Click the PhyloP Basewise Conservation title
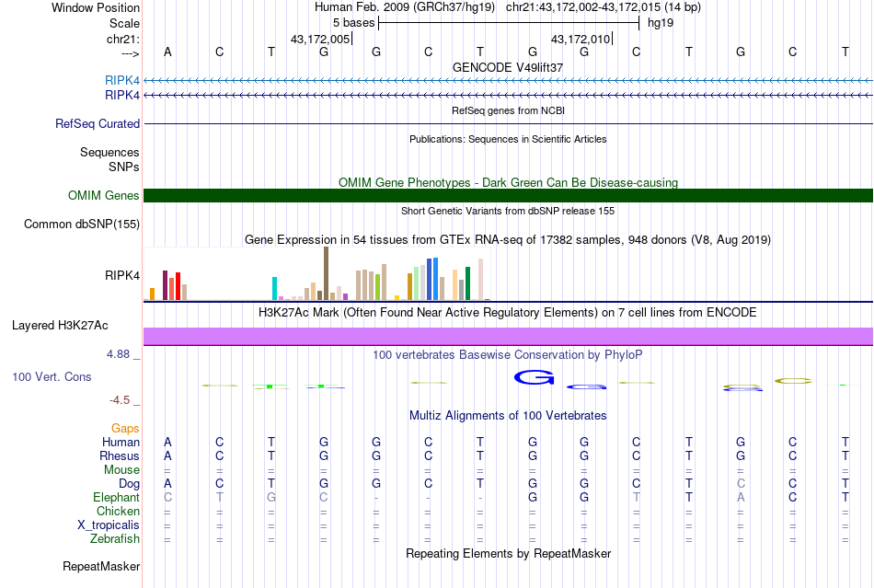Image resolution: width=874 pixels, height=588 pixels. click(x=508, y=354)
